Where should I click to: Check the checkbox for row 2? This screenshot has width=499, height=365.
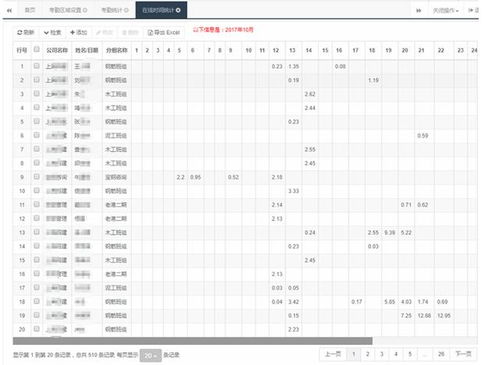coord(37,80)
